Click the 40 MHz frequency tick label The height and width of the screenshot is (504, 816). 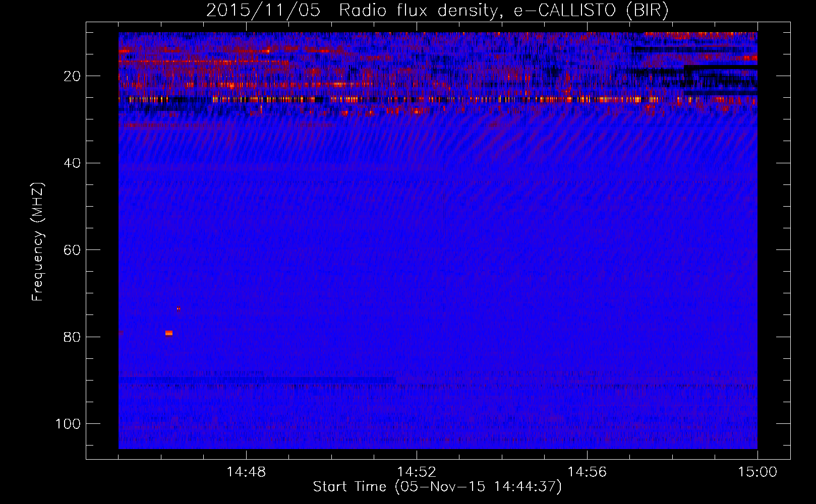[73, 163]
